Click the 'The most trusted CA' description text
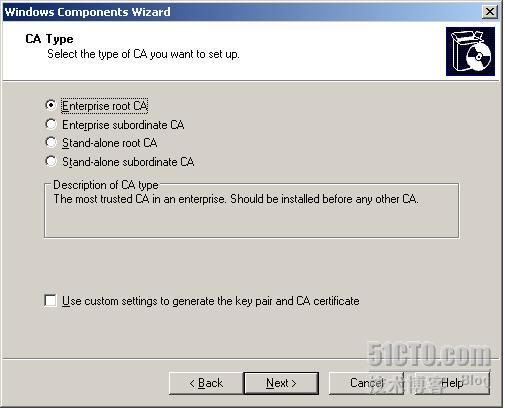Viewport: 505px width, 408px height. pyautogui.click(x=236, y=199)
